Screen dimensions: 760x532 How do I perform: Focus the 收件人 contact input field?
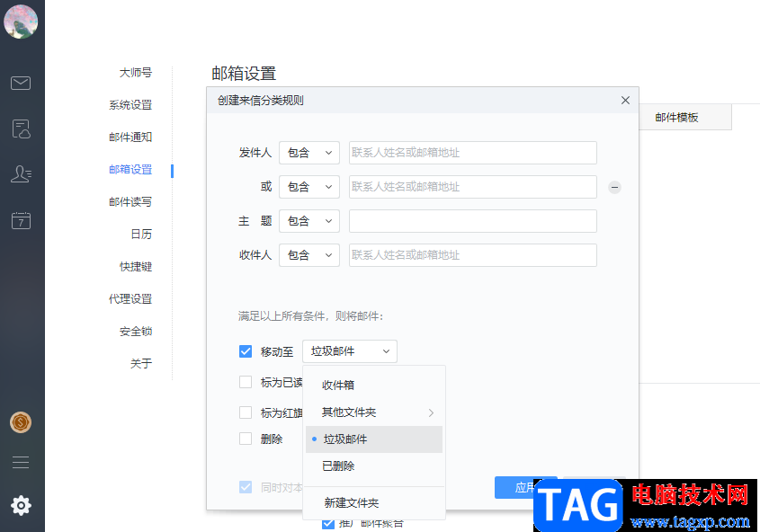(472, 255)
